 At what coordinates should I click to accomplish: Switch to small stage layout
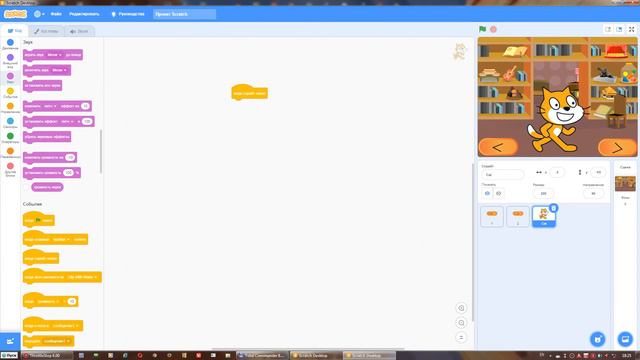[608, 29]
